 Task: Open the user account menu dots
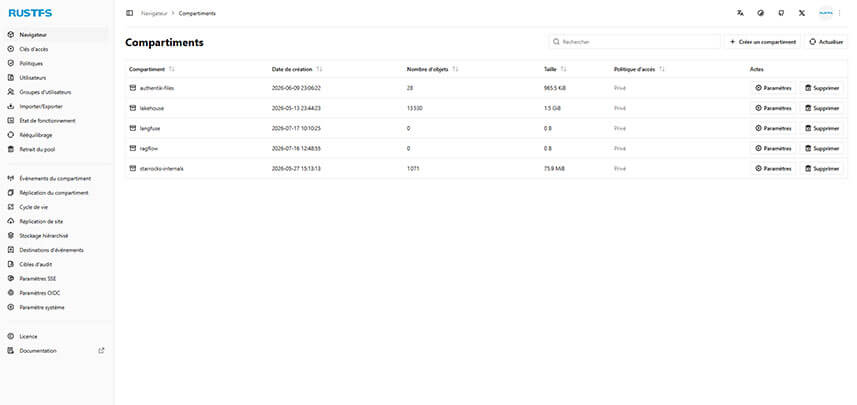pyautogui.click(x=840, y=13)
